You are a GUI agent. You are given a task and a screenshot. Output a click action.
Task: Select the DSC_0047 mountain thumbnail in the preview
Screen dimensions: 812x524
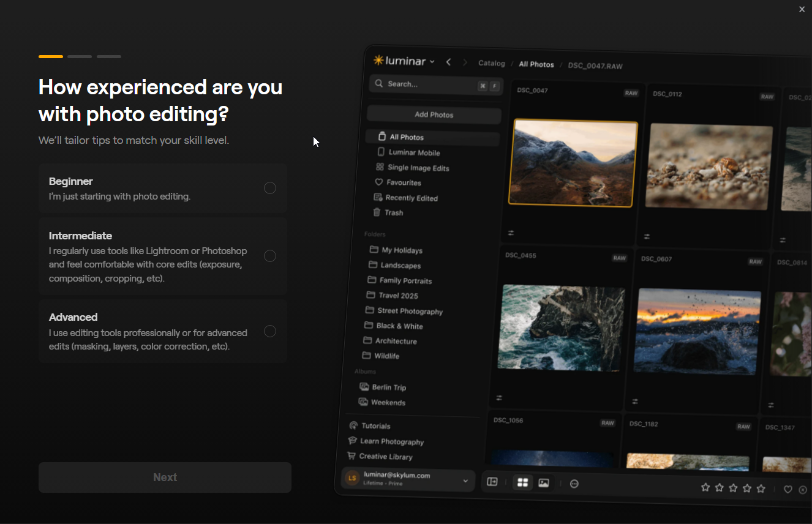[x=573, y=163]
